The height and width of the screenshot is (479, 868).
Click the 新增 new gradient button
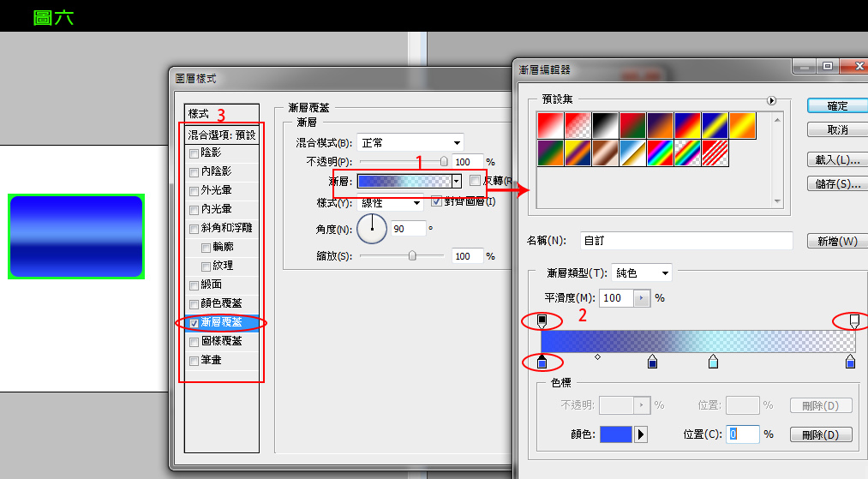pos(837,241)
